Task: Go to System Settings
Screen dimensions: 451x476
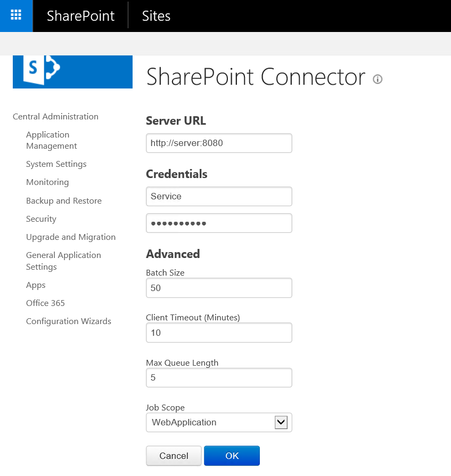Action: pyautogui.click(x=56, y=164)
